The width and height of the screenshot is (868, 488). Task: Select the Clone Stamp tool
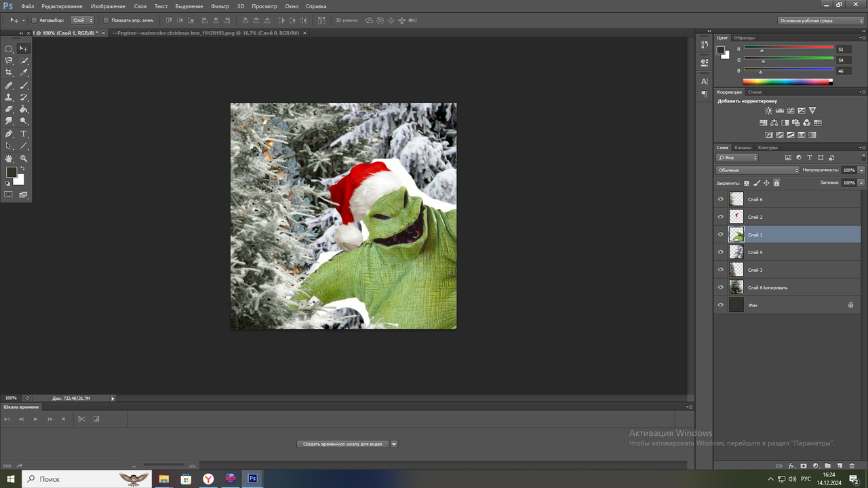pos(9,98)
